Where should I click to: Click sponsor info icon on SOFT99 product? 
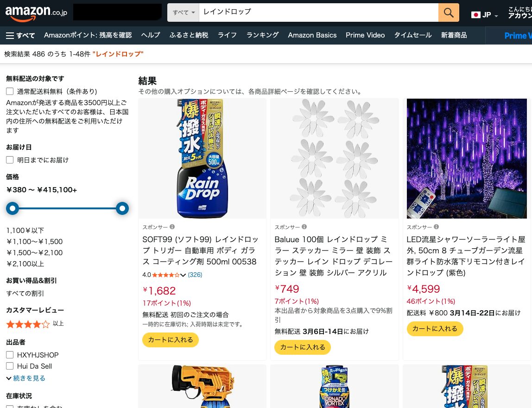point(172,227)
